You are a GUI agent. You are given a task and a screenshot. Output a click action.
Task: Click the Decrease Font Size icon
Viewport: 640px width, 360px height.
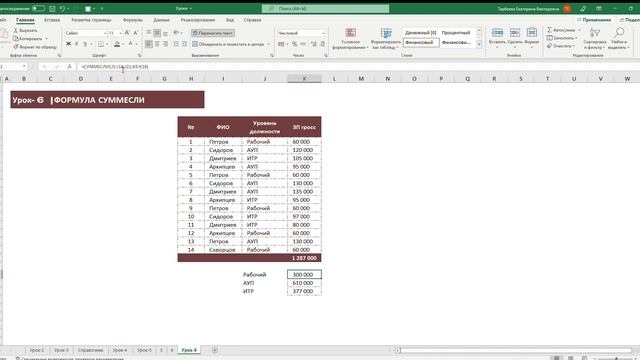136,33
